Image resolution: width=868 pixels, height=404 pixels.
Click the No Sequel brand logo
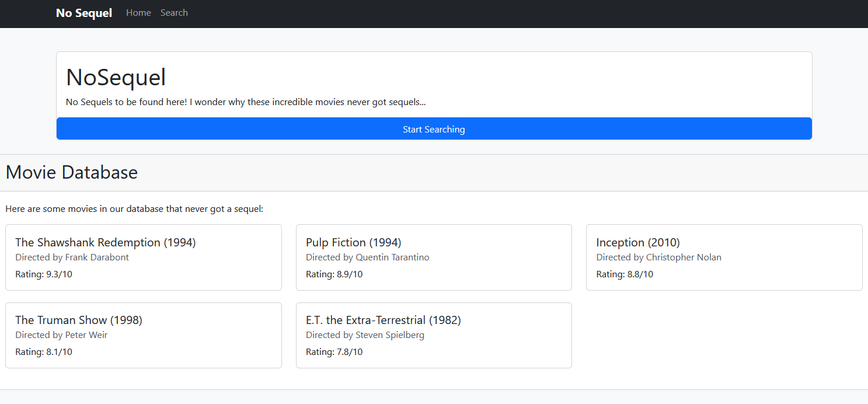point(83,13)
